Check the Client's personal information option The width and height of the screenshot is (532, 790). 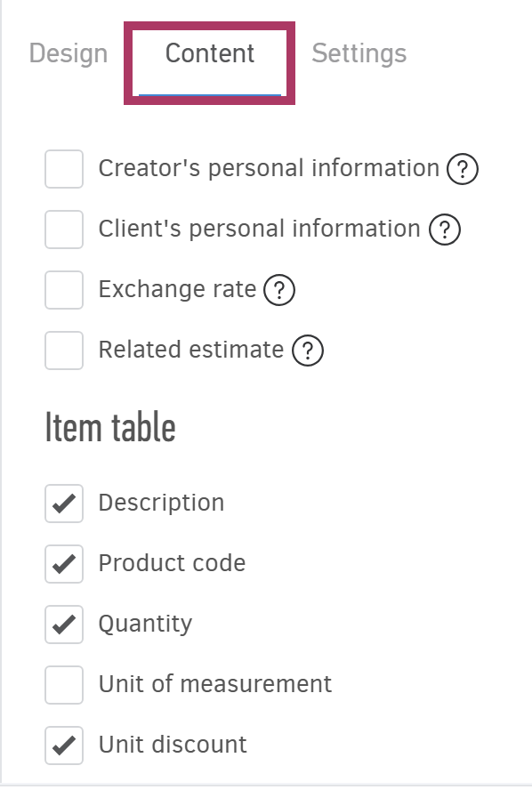pos(63,229)
